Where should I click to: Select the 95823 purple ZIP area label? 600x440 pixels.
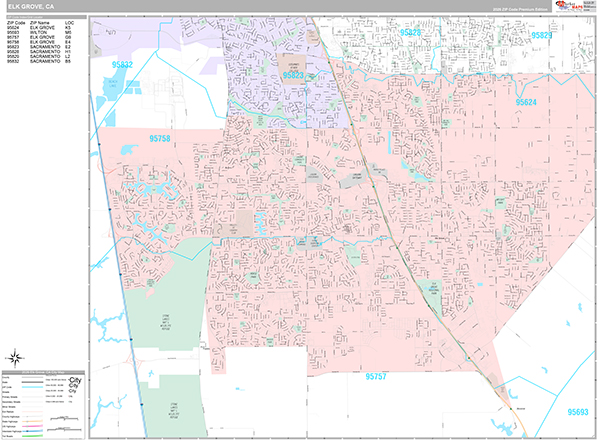coord(297,76)
